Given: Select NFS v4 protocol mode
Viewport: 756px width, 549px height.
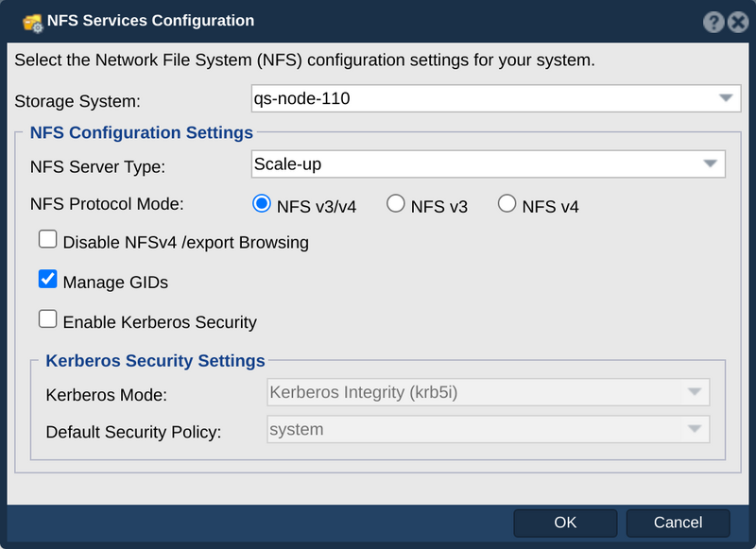Looking at the screenshot, I should pyautogui.click(x=507, y=204).
